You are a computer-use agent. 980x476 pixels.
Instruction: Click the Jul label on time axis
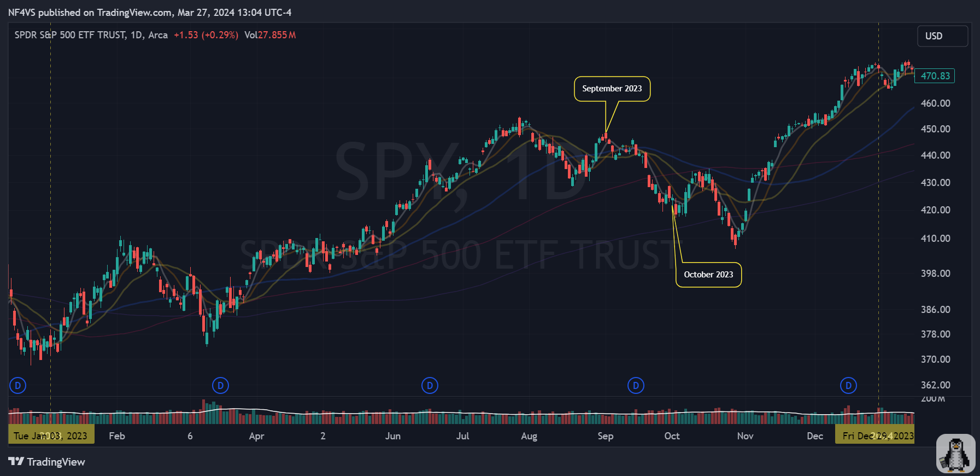463,436
